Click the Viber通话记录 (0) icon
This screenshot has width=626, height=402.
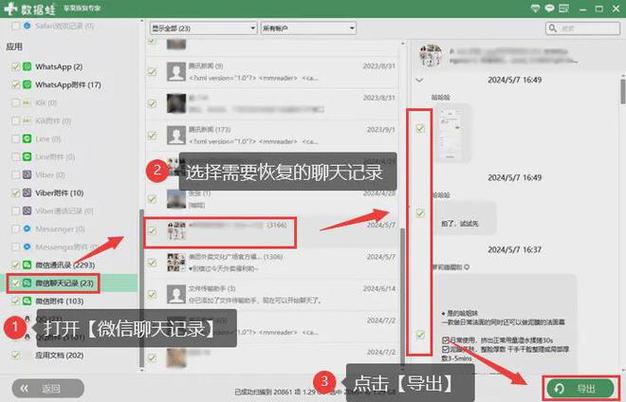point(27,211)
